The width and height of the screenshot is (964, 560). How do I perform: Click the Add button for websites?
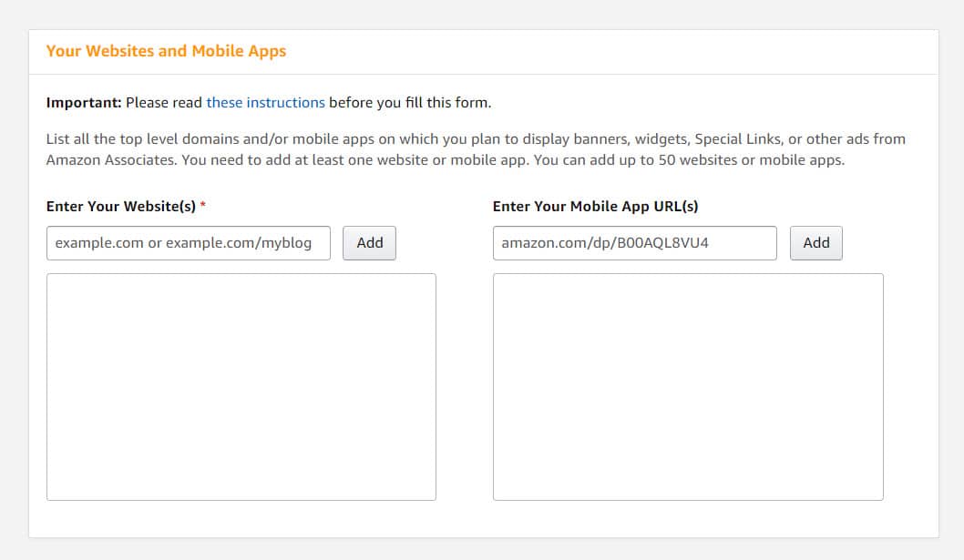pyautogui.click(x=369, y=242)
